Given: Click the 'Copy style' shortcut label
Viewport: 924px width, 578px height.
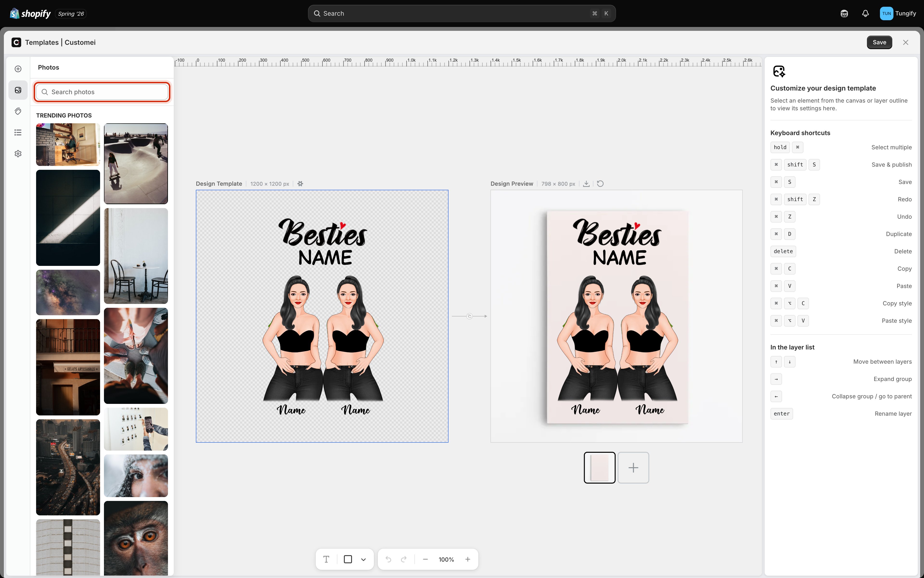Looking at the screenshot, I should click(x=897, y=303).
